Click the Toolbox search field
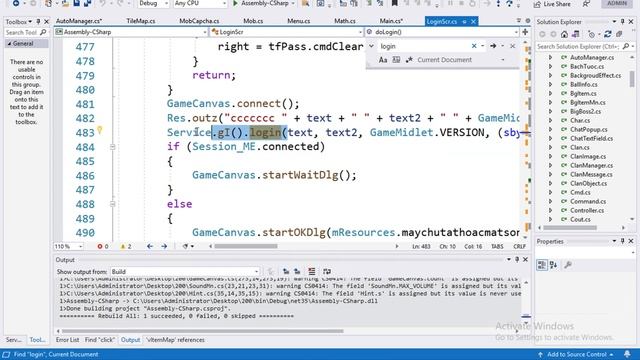The height and width of the screenshot is (360, 640). click(26, 32)
